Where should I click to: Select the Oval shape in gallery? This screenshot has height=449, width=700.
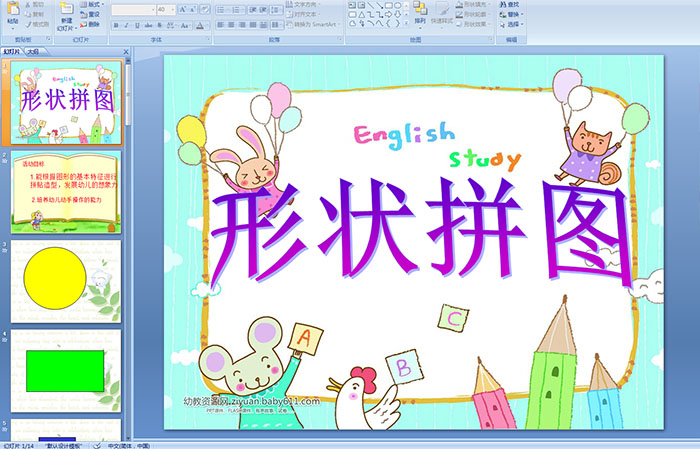[x=397, y=5]
